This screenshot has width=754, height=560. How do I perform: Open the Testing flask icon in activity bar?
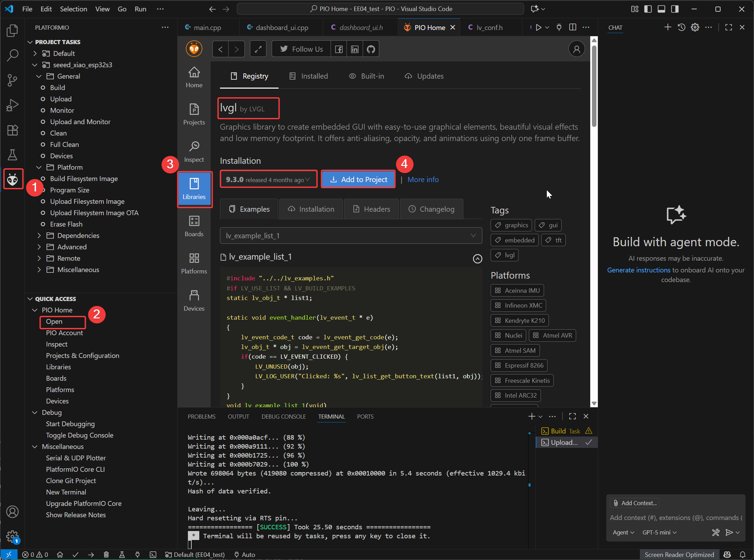13,155
